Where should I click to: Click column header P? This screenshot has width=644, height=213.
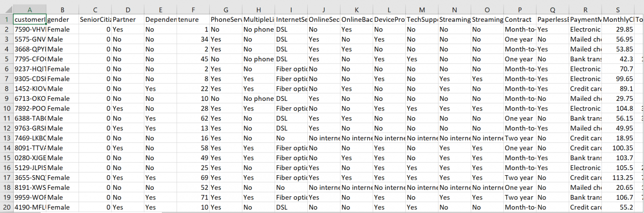point(520,10)
